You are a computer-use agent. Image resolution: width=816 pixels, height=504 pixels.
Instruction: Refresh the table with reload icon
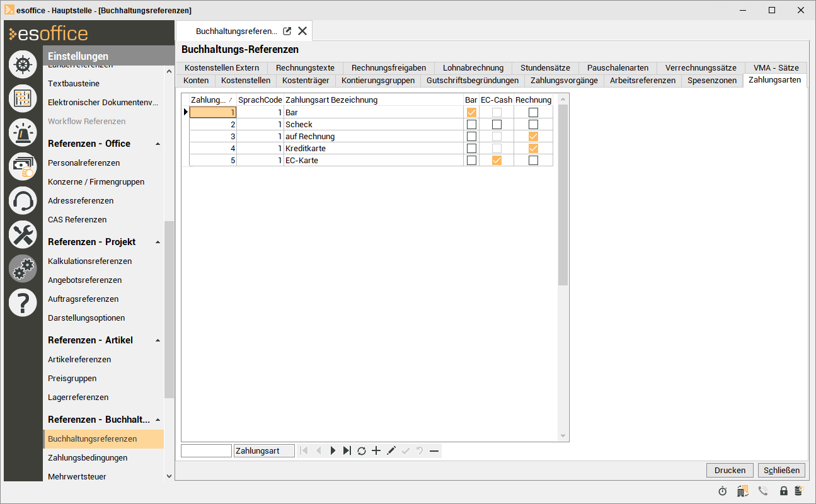[362, 450]
